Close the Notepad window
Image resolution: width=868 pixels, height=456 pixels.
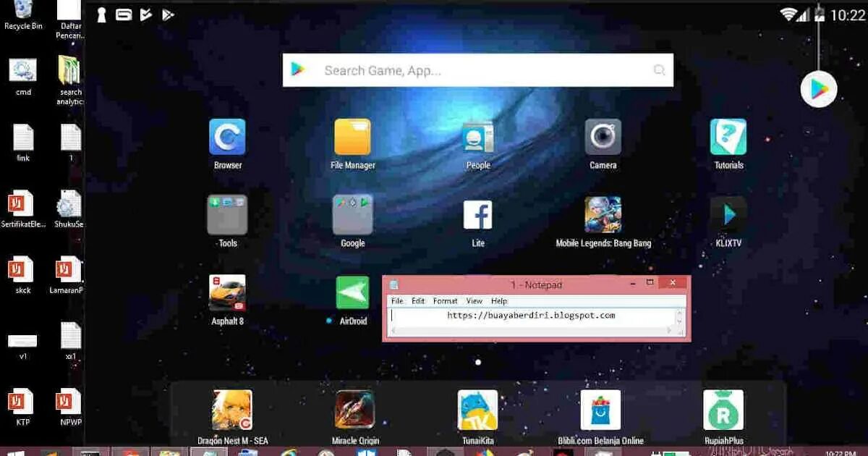click(673, 284)
